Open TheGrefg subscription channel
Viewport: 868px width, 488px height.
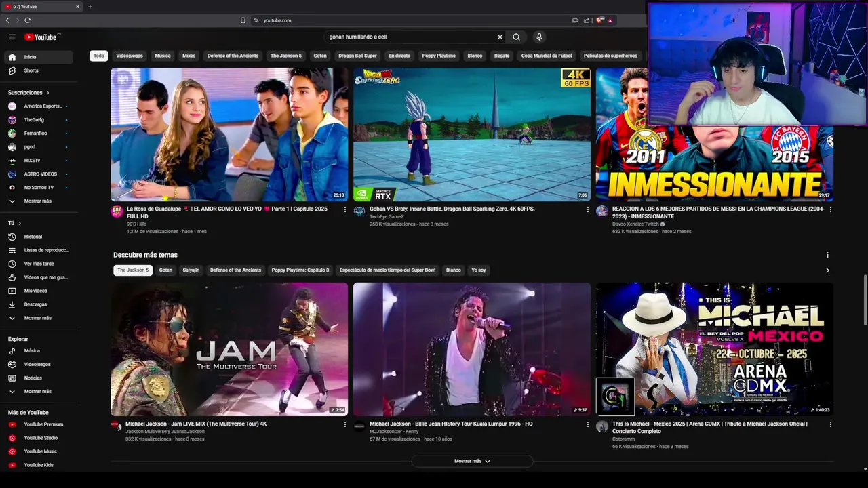click(38, 120)
